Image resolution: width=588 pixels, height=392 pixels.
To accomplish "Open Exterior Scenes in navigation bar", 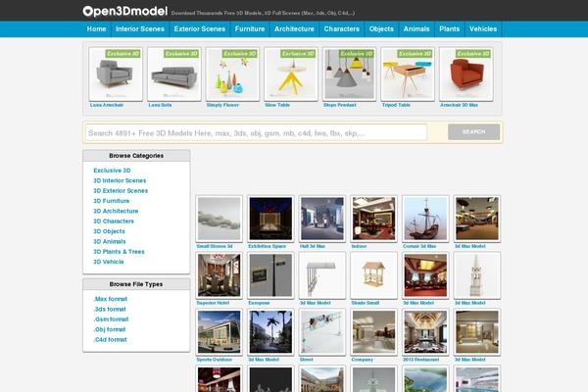I will point(200,28).
